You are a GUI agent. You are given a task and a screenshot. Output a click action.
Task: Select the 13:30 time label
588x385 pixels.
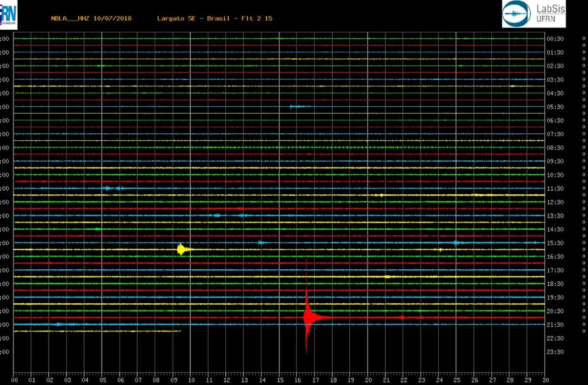[x=555, y=216]
